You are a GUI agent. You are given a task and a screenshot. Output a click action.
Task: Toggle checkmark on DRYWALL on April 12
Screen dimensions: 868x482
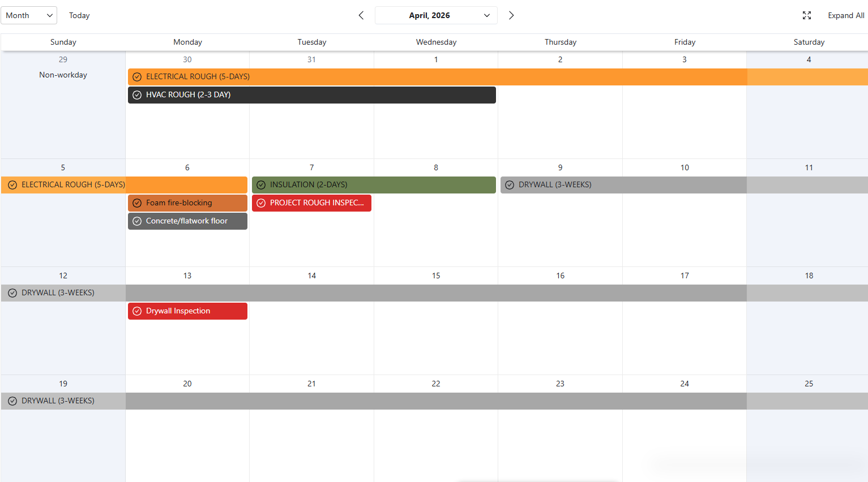coord(12,293)
